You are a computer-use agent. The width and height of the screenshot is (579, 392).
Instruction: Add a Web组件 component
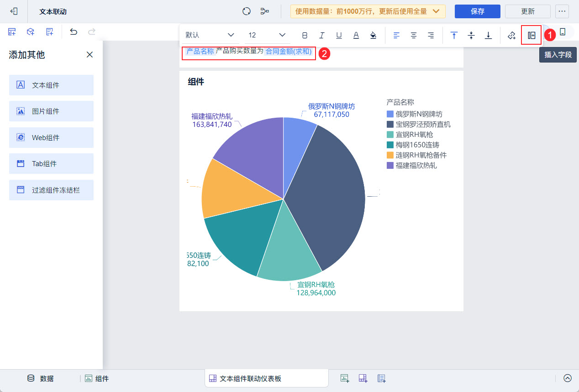pyautogui.click(x=51, y=137)
